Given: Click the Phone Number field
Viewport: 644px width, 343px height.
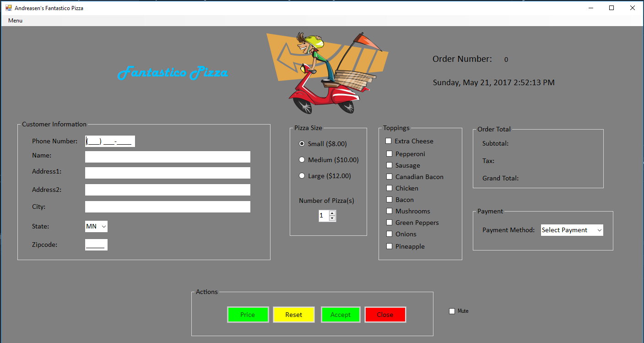Looking at the screenshot, I should point(110,141).
